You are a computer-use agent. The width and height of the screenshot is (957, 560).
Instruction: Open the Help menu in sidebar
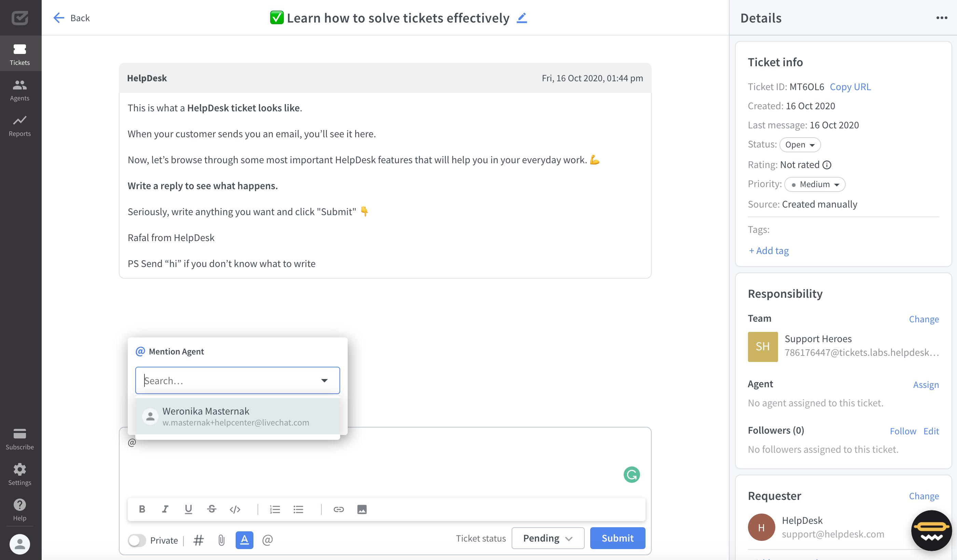20,509
